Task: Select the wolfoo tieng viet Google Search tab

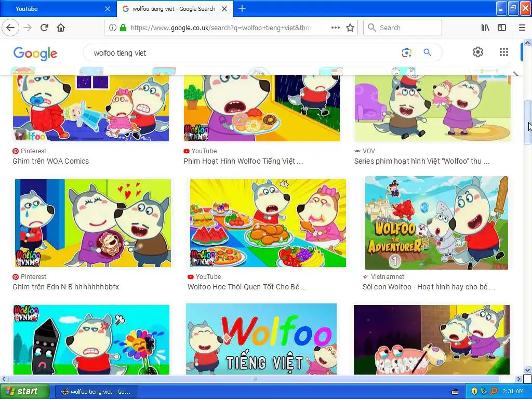Action: pyautogui.click(x=175, y=9)
